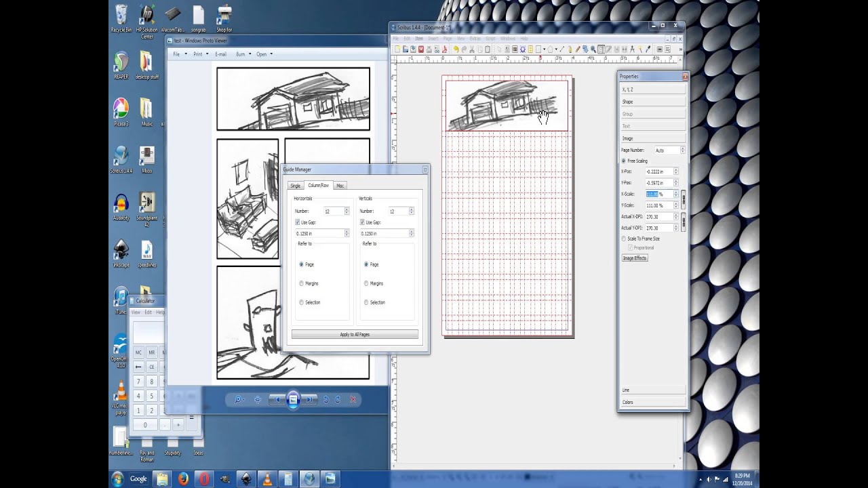Click the Freehand pencil tool in Scribus

click(578, 49)
